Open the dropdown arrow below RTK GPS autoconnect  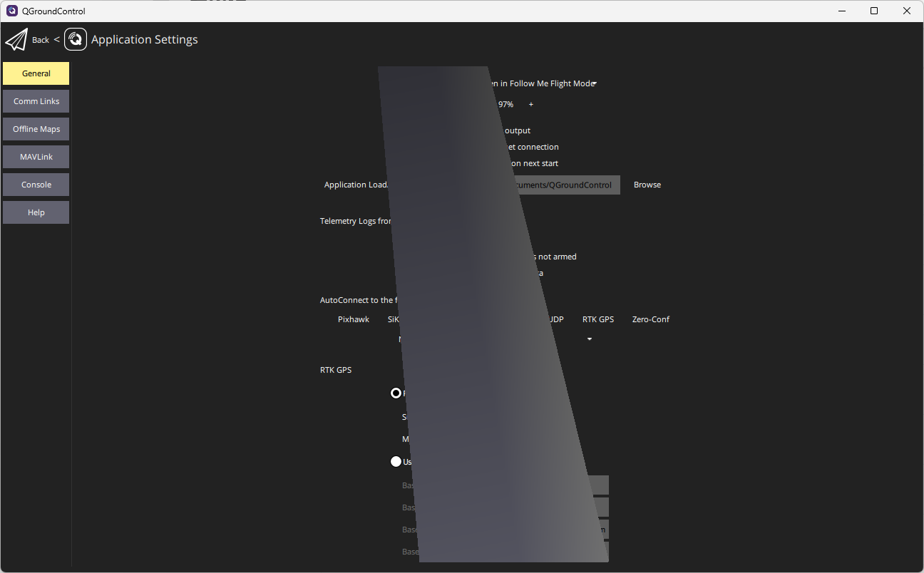pos(590,339)
